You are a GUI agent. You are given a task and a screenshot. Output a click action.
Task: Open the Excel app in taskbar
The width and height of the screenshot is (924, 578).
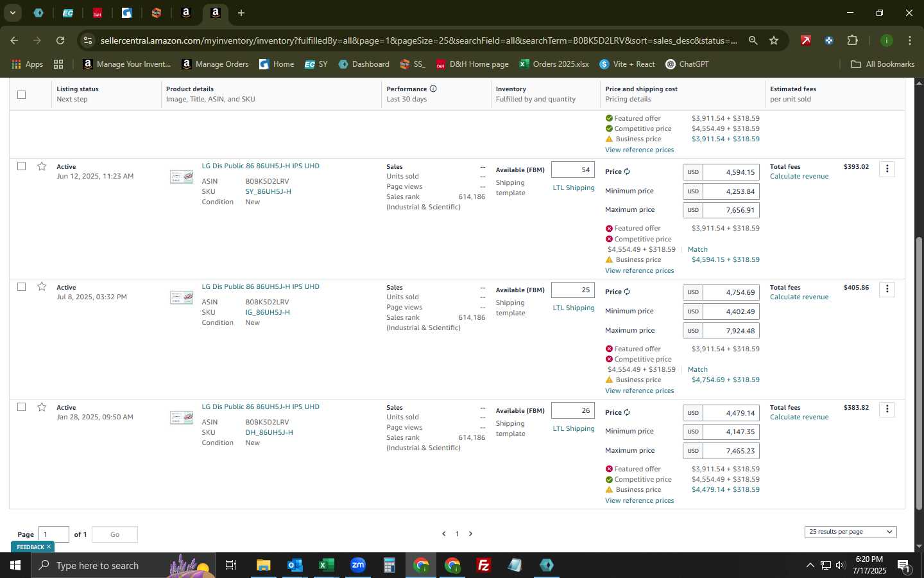tap(326, 565)
